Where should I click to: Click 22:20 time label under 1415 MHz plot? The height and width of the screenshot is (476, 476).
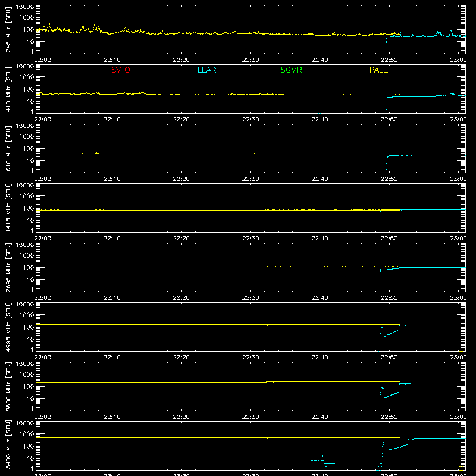pos(181,239)
